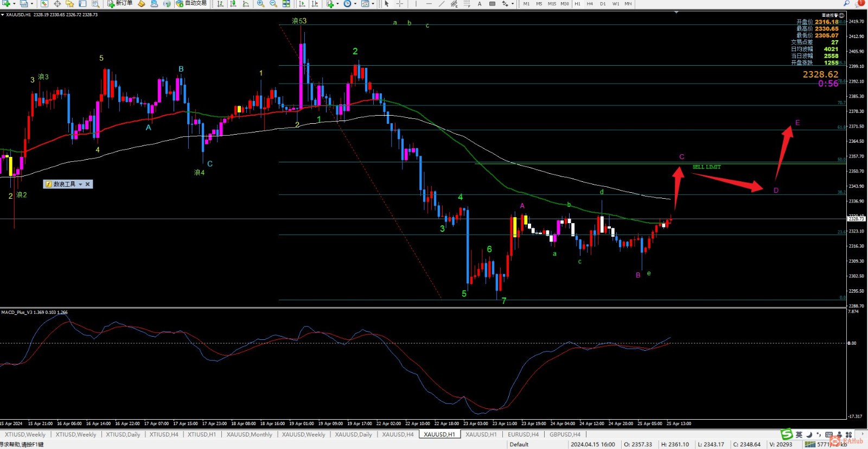868x449 pixels.
Task: Click the connection status bars in status bar
Action: pos(810,445)
